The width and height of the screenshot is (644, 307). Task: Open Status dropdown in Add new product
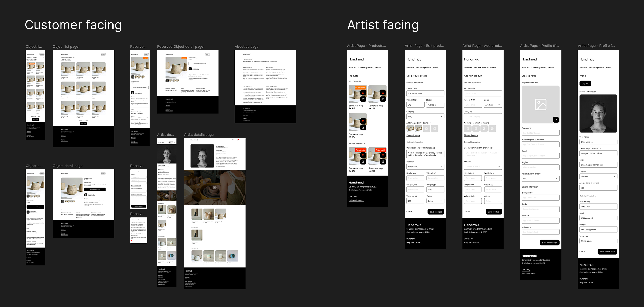(x=493, y=105)
